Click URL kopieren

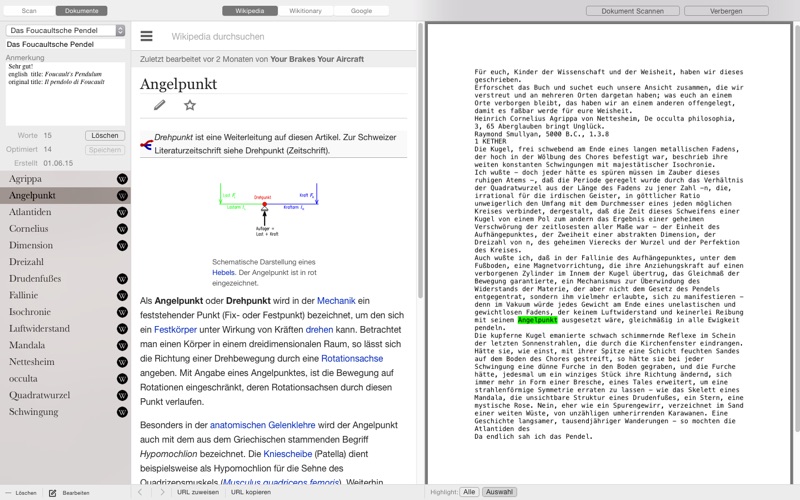click(x=251, y=492)
